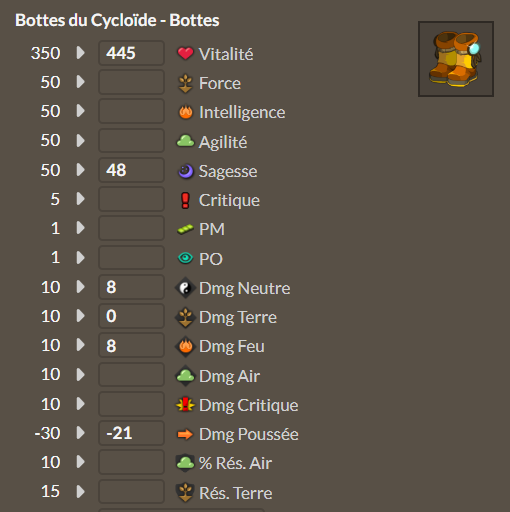
Task: Click the arrow beside the PM value
Action: (80, 228)
